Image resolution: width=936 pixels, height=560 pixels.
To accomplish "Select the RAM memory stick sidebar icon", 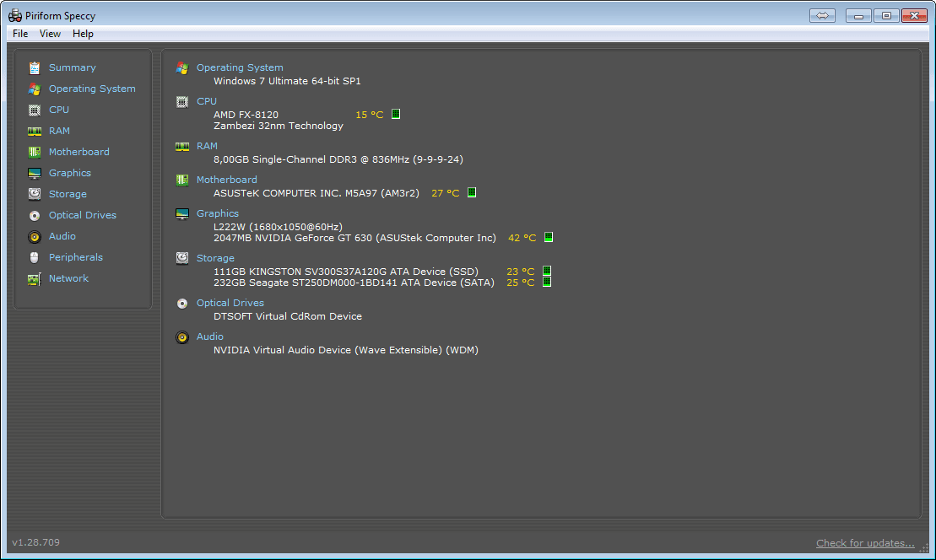I will (x=35, y=131).
